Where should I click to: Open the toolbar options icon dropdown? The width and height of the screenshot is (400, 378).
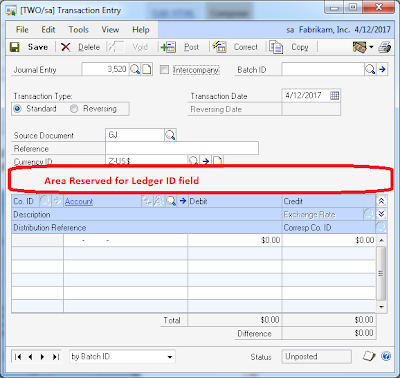tap(363, 47)
